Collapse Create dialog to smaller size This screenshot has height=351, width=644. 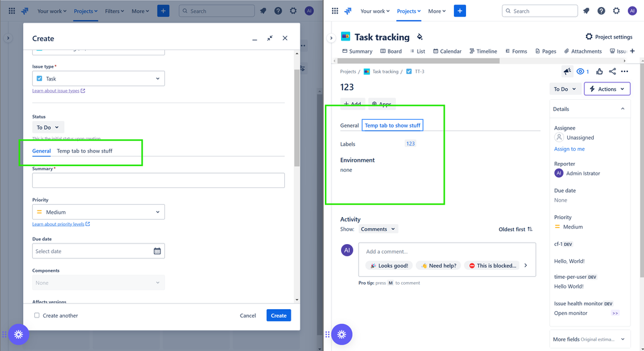click(x=270, y=38)
